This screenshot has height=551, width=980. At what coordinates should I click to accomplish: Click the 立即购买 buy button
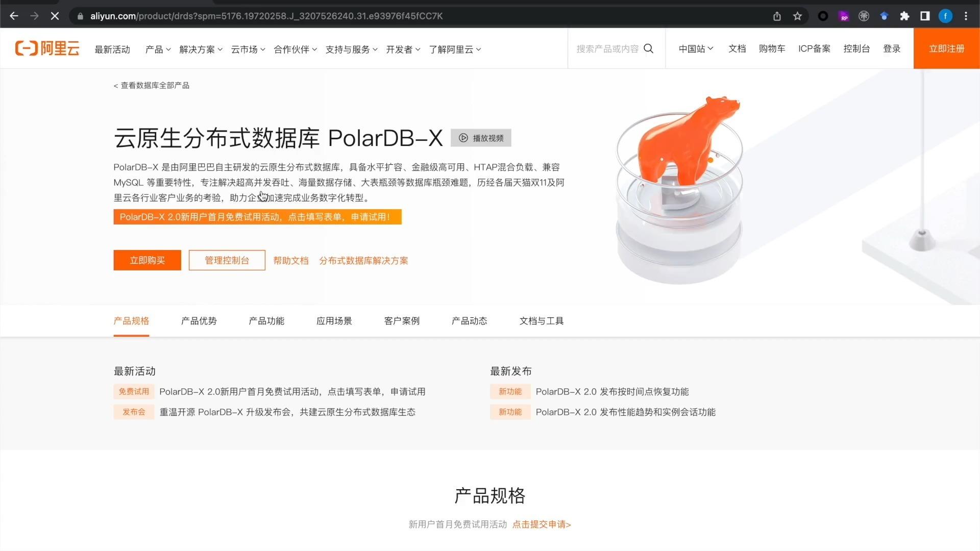(x=147, y=260)
